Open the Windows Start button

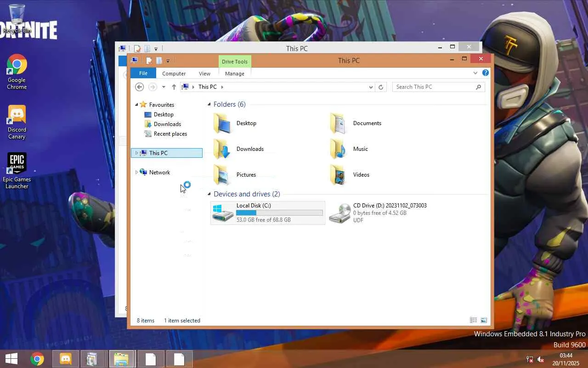coord(11,359)
